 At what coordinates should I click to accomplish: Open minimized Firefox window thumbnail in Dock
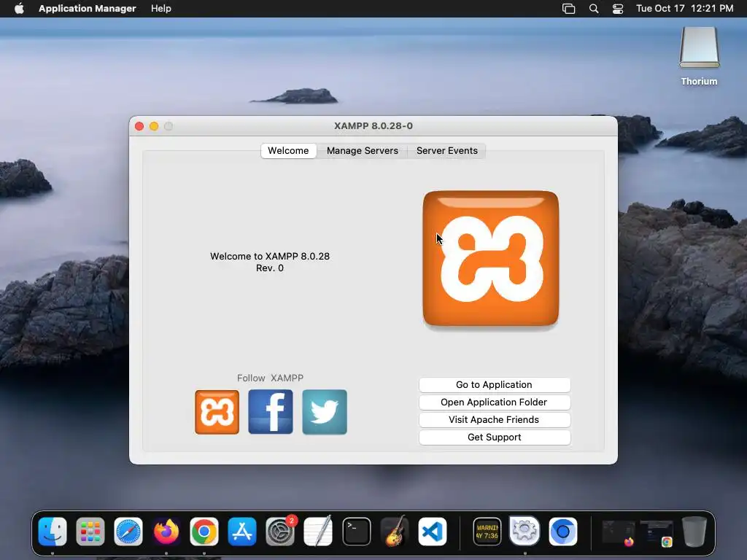(x=619, y=532)
